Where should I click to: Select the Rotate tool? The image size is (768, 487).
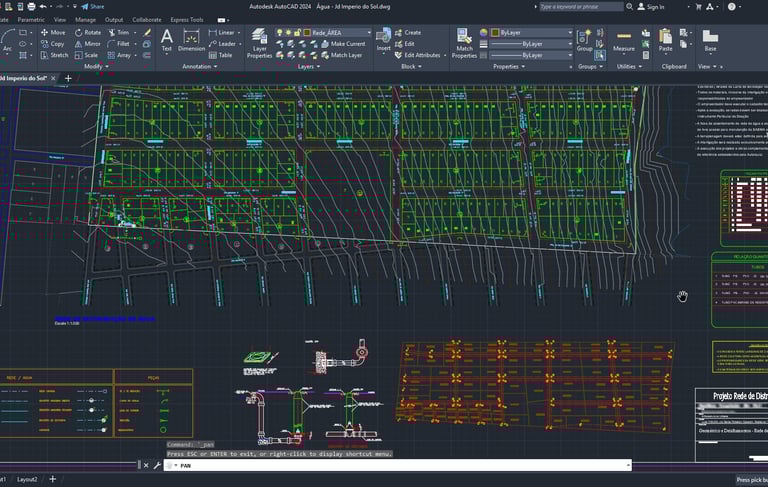click(x=86, y=32)
